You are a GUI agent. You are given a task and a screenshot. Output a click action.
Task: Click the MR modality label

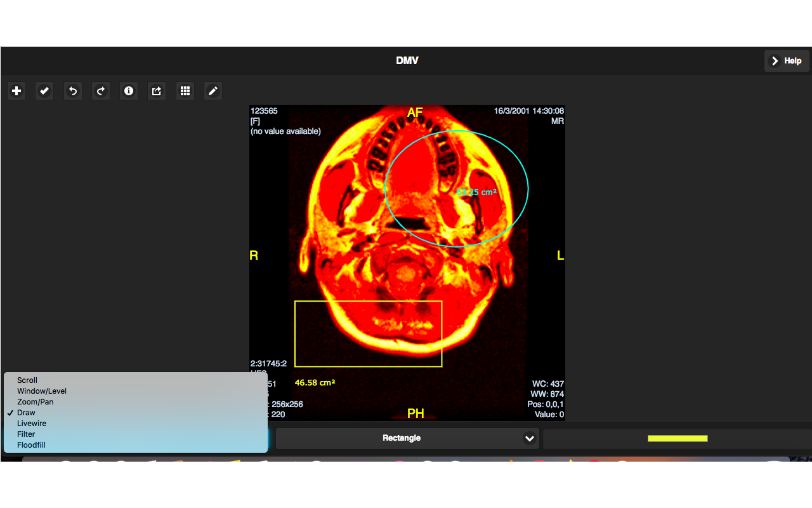(558, 121)
